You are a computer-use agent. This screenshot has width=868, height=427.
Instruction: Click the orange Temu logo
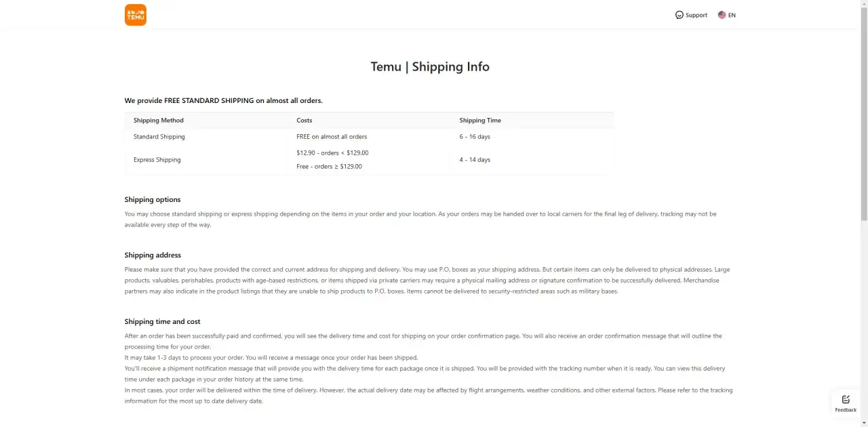[x=136, y=15]
